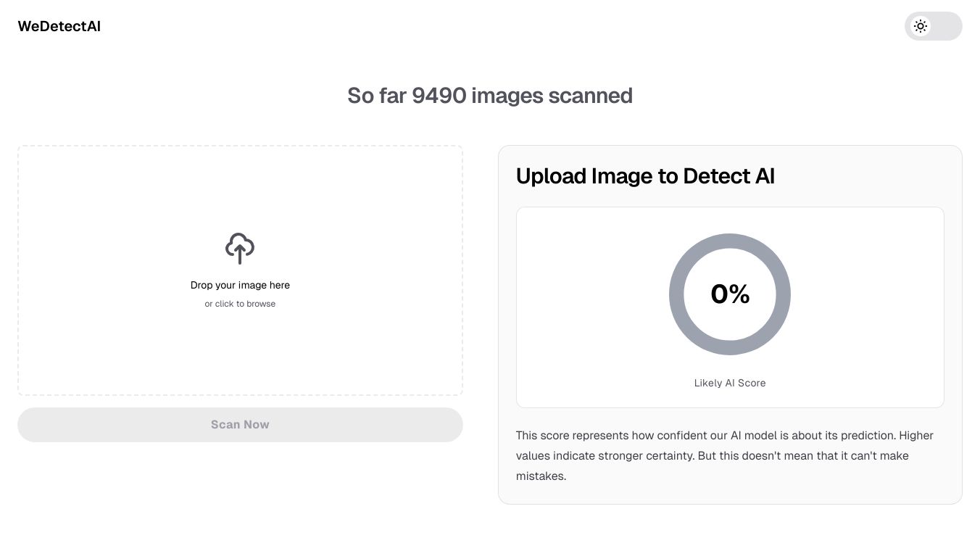
Task: Click the images scanned counter headline
Action: click(x=490, y=95)
